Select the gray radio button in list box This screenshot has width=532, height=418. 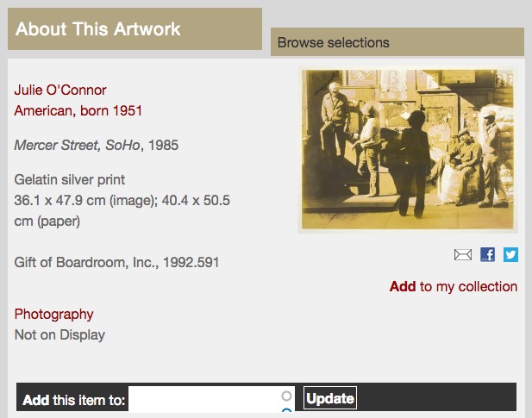point(286,396)
